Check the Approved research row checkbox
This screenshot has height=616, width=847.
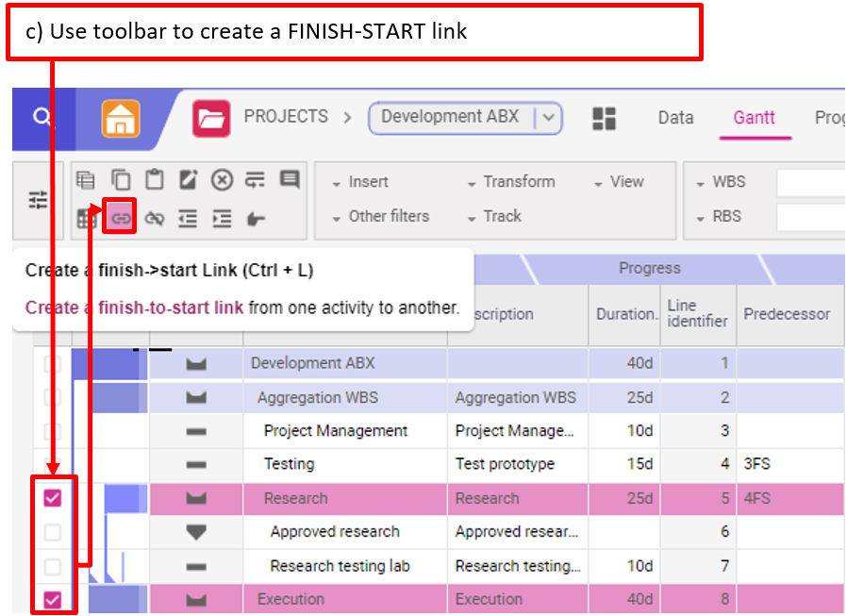click(x=53, y=532)
